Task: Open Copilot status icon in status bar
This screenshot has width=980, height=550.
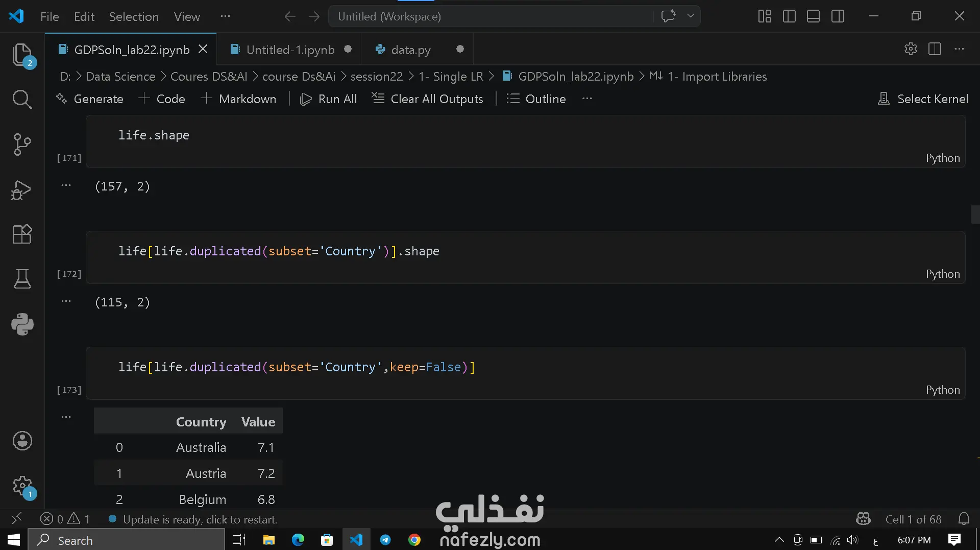Action: pyautogui.click(x=863, y=519)
